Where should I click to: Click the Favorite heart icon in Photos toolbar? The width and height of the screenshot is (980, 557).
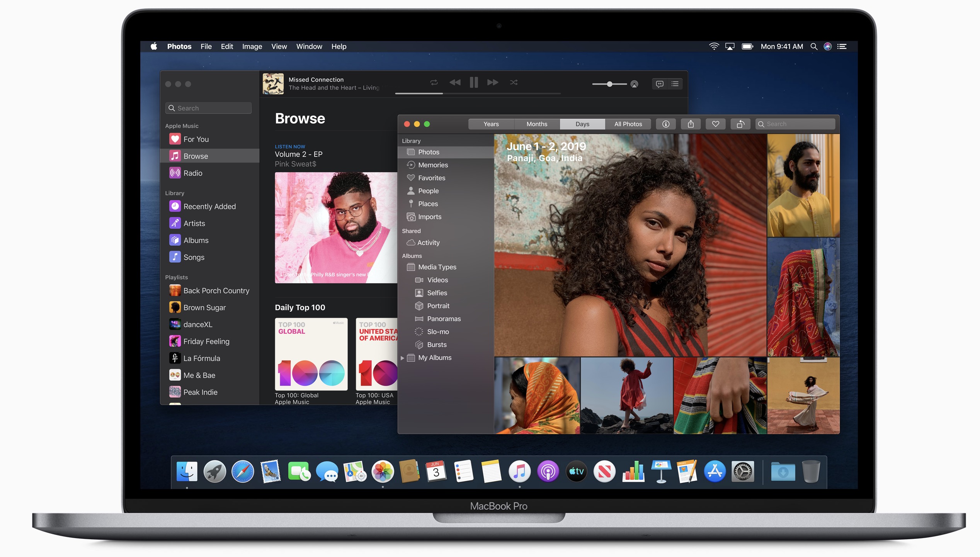coord(715,124)
